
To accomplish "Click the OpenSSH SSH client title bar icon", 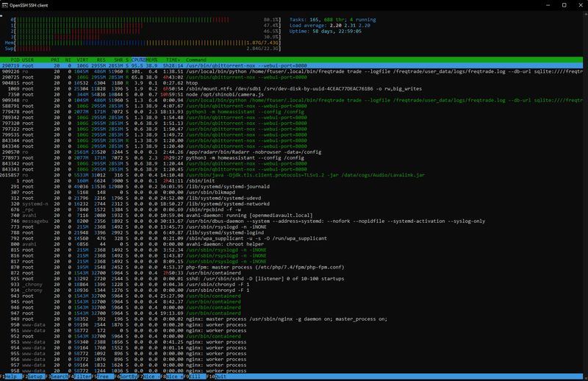I will coord(5,5).
